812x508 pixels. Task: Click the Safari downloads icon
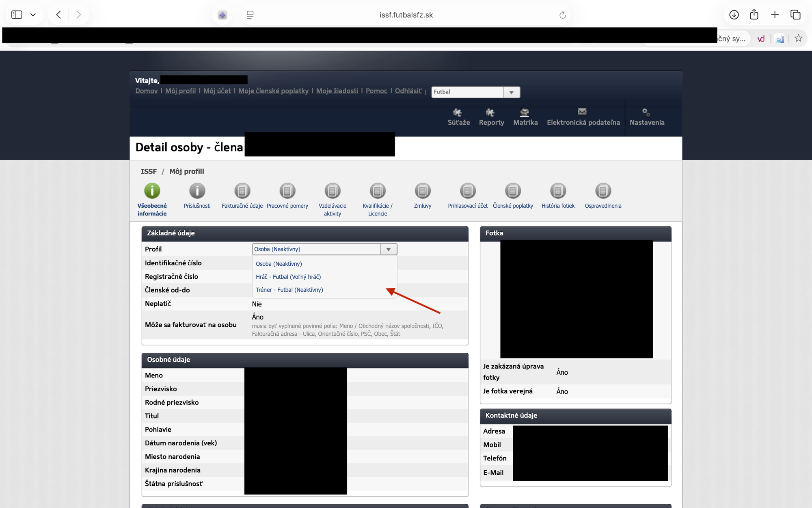point(734,15)
